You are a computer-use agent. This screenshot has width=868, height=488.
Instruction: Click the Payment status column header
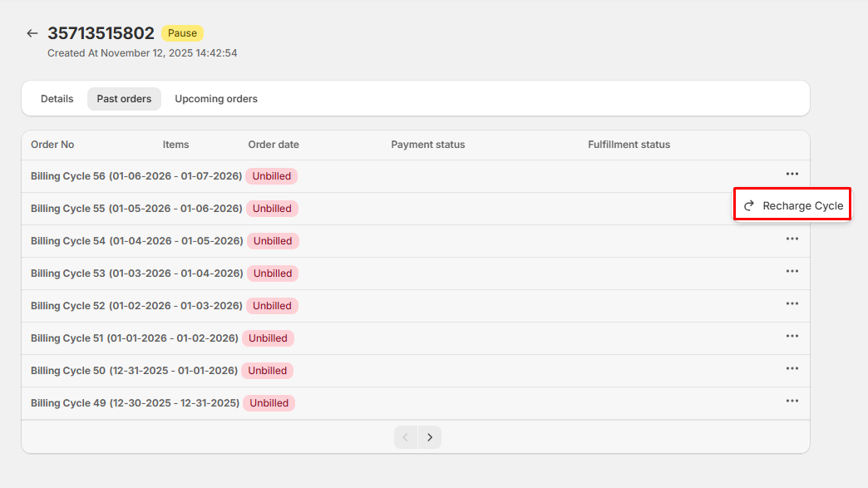tap(428, 145)
